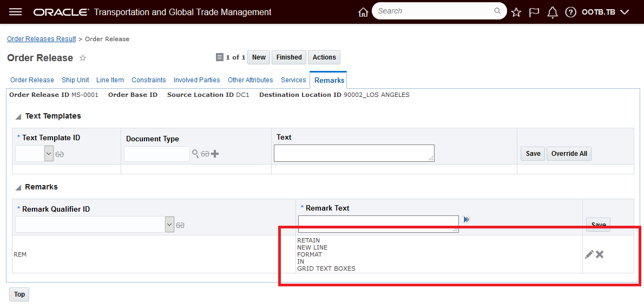Screen dimensions: 644x308
Task: Collapse the Remarks section
Action: [18, 187]
